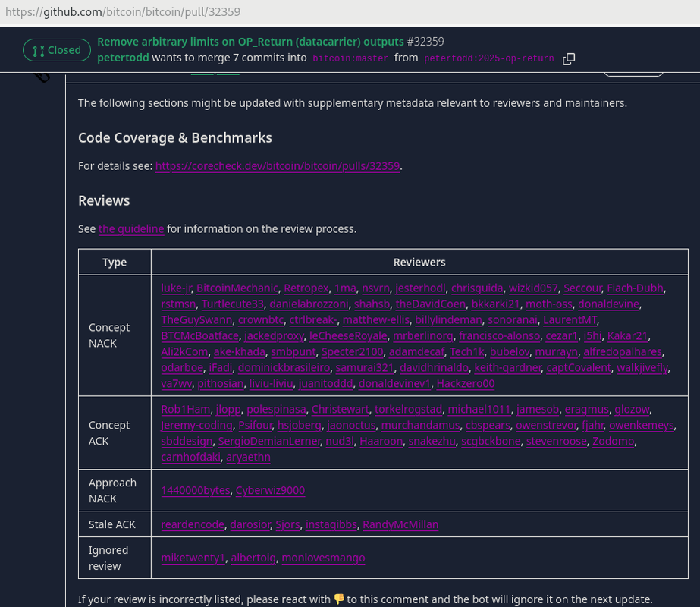Viewport: 700px width, 607px height.
Task: Open reviewer Kakar21's link
Action: (627, 336)
